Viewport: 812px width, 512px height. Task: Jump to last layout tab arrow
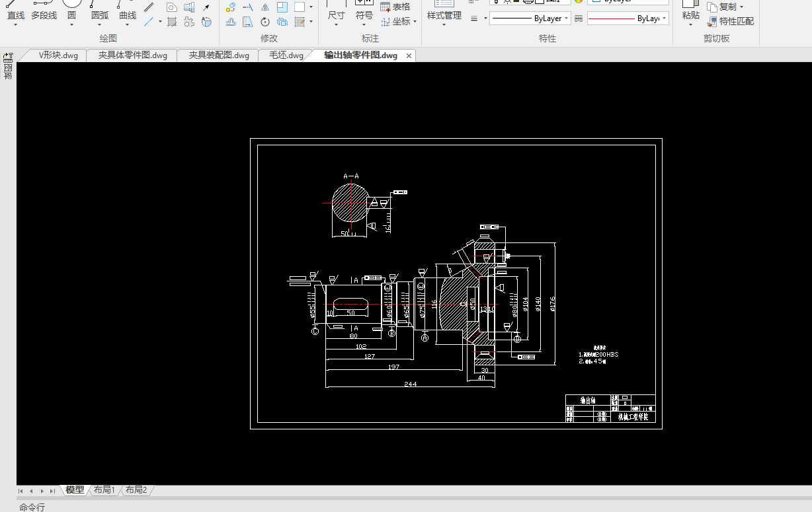coord(52,491)
